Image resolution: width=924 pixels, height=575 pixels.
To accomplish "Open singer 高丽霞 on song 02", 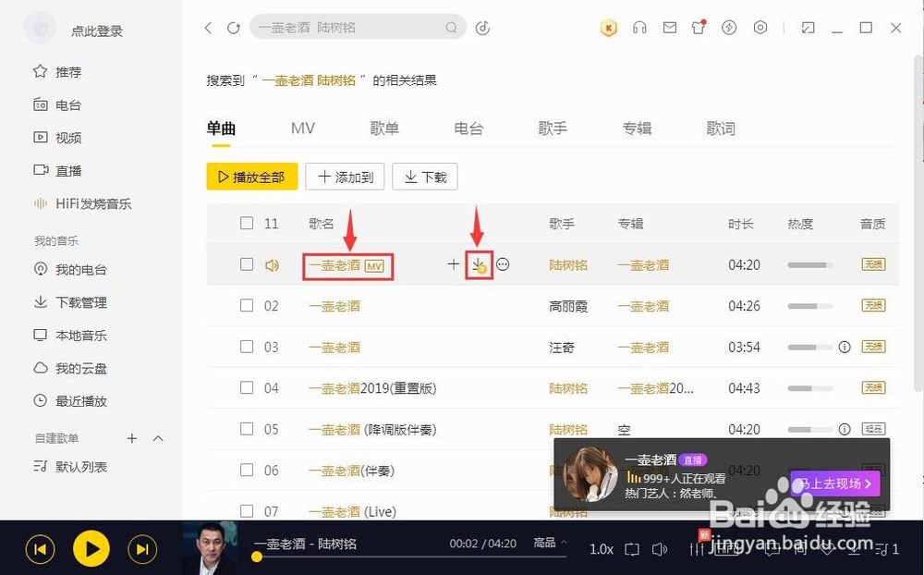I will (x=568, y=306).
